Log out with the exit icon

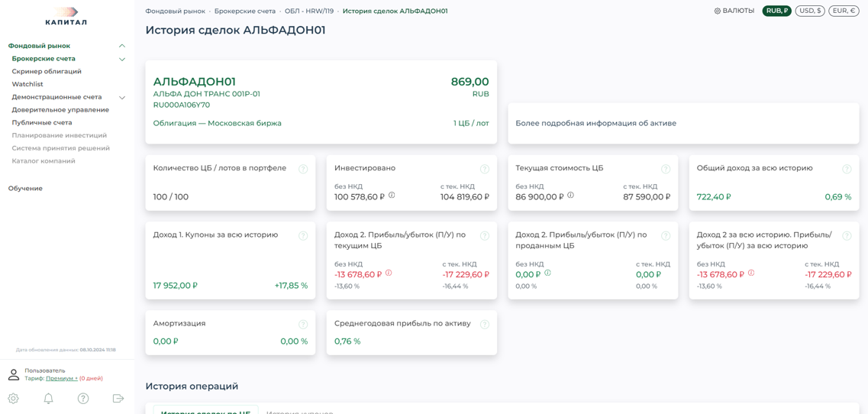point(118,398)
